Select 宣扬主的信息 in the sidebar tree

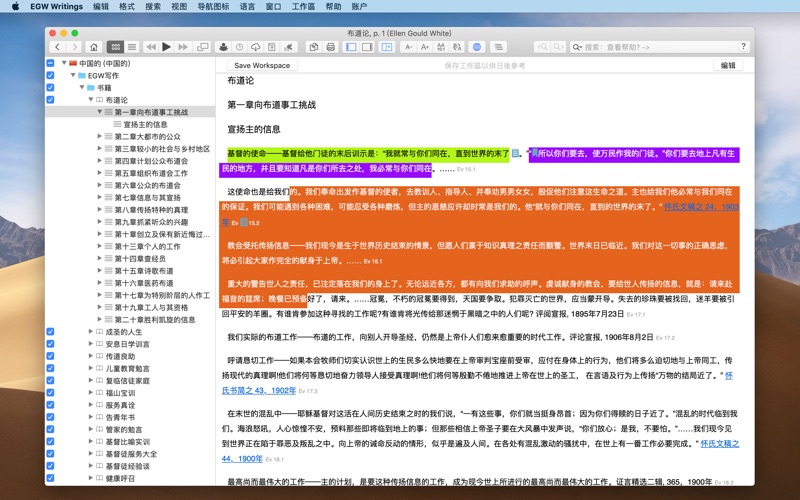point(145,124)
